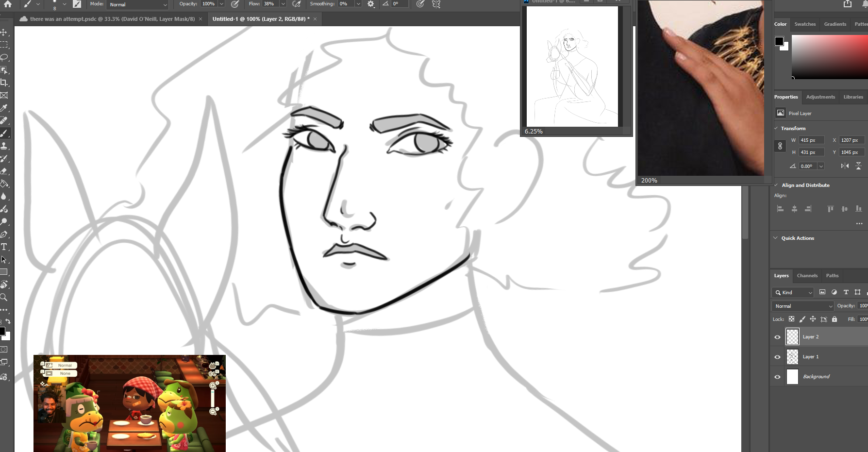This screenshot has width=868, height=452.
Task: Align top edges icon
Action: click(x=831, y=209)
